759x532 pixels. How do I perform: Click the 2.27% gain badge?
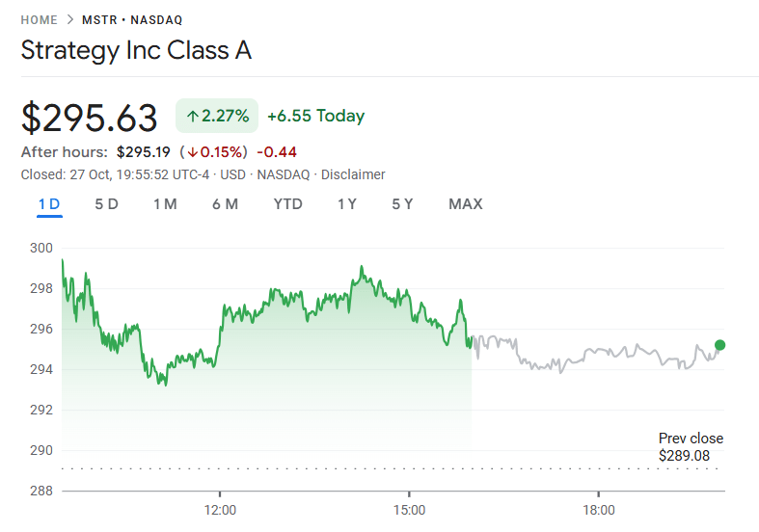pos(218,117)
